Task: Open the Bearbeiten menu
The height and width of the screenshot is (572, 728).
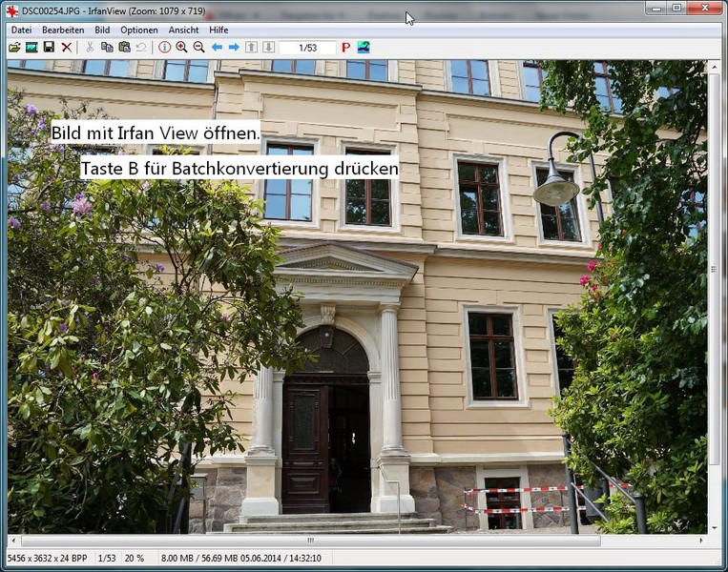Action: [x=63, y=30]
